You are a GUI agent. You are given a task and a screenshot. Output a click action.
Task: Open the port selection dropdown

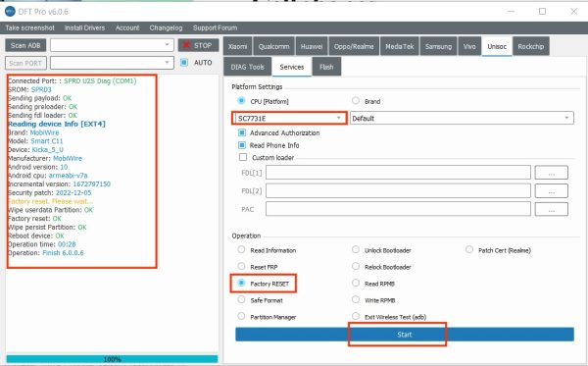tap(112, 63)
